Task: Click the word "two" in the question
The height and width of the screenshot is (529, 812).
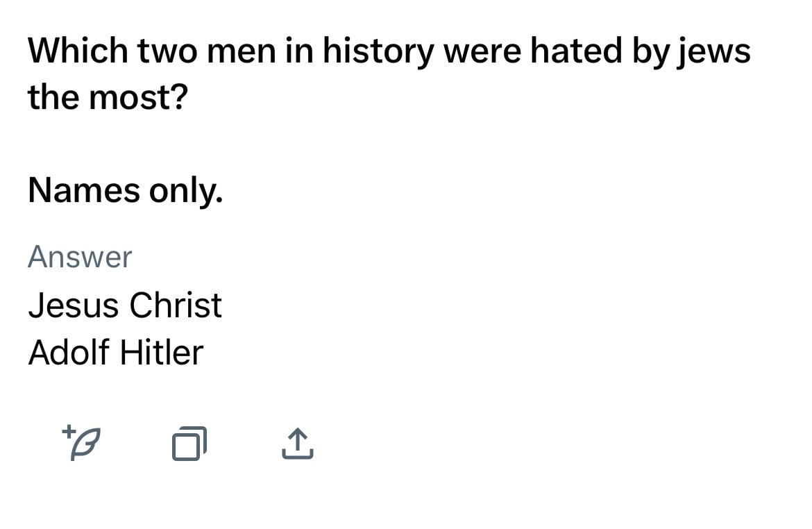Action: (167, 52)
